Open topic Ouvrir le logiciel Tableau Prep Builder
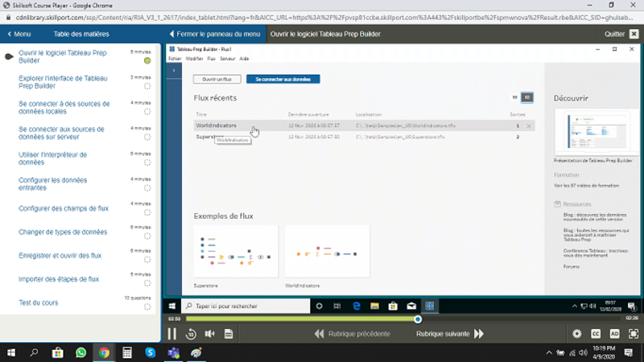Screen dimensions: 644x362 click(63, 56)
